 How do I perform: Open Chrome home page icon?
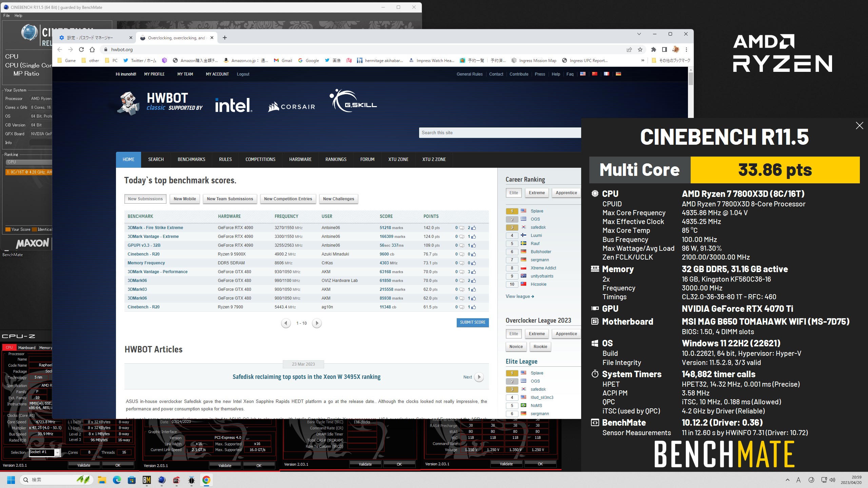tap(92, 49)
